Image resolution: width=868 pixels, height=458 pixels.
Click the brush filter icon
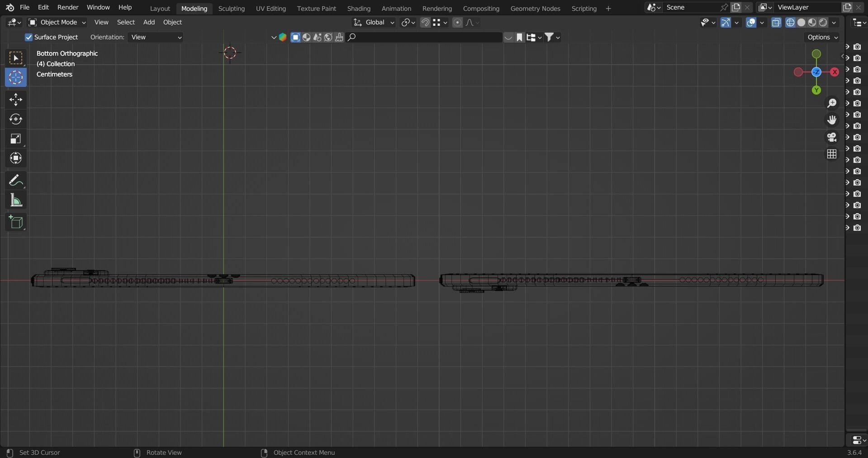coord(339,38)
